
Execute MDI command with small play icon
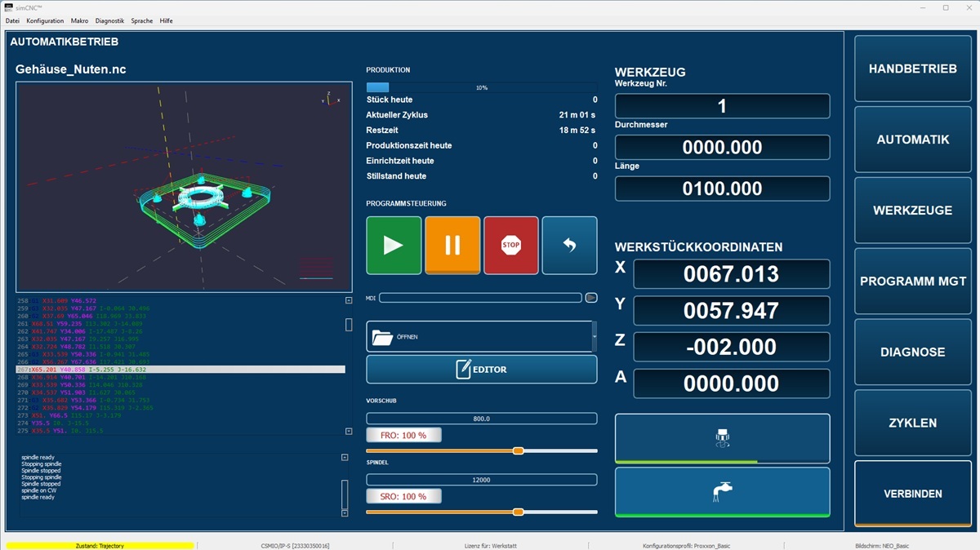591,298
